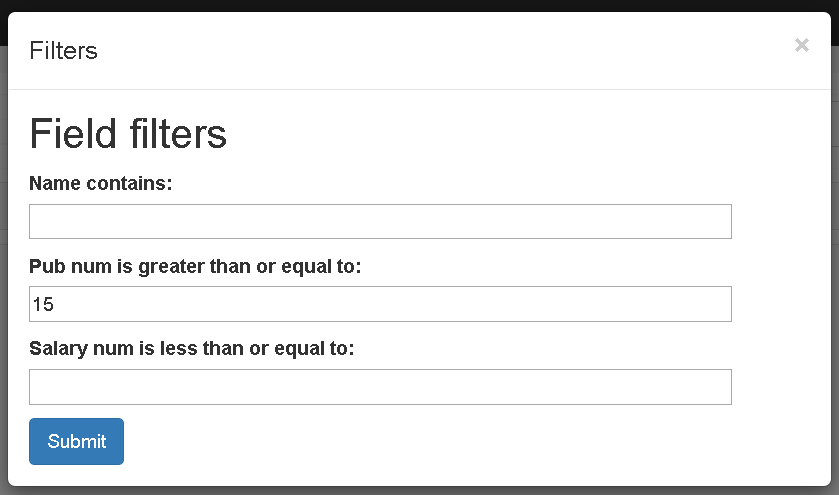Click the Pub num input containing 15

coord(380,304)
